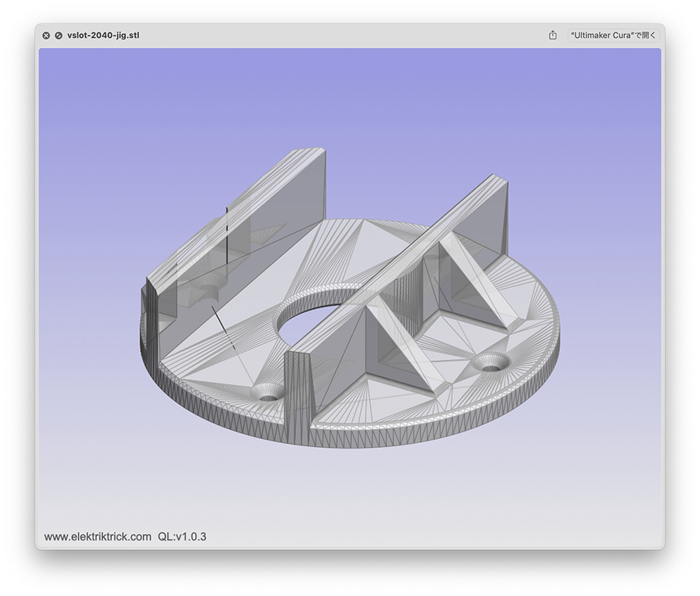Open file with Ultimaker Cura button

[613, 35]
